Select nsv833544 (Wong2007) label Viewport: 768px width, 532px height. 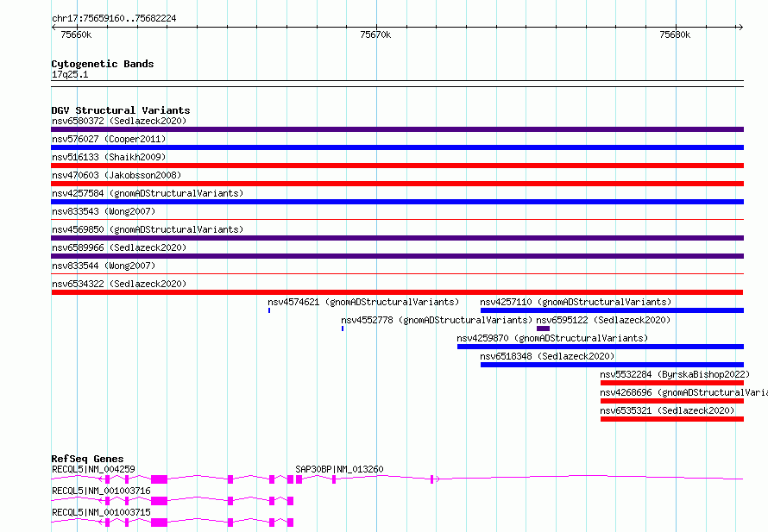point(104,266)
